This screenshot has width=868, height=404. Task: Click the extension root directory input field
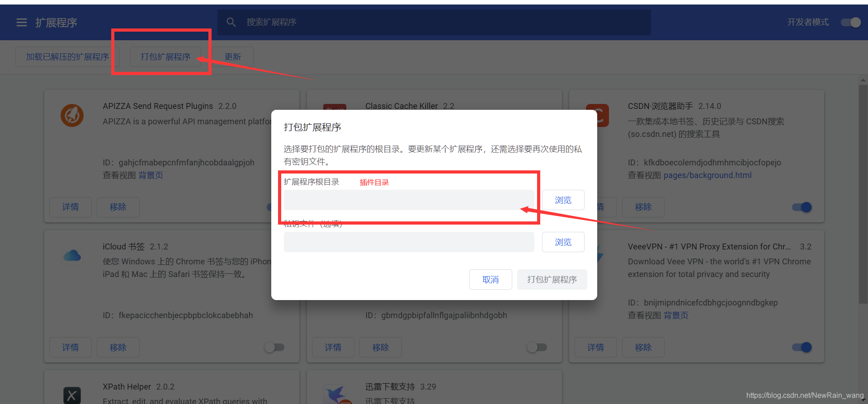tap(409, 200)
